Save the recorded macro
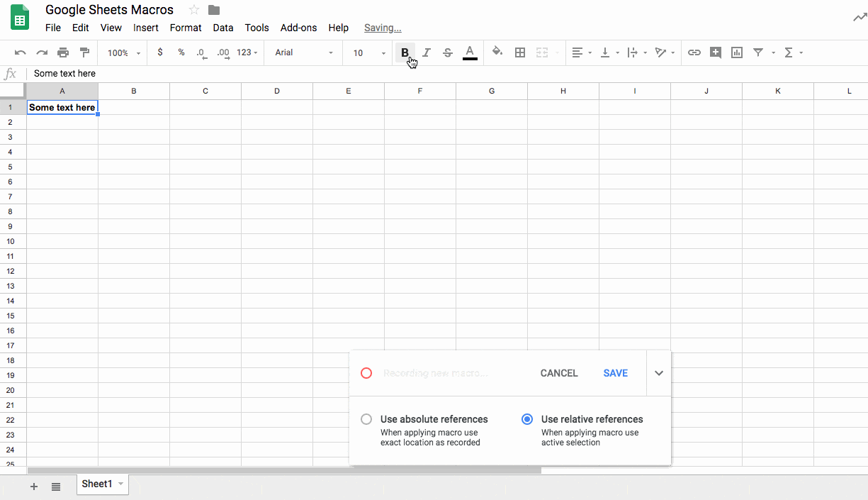The image size is (868, 500). click(616, 373)
